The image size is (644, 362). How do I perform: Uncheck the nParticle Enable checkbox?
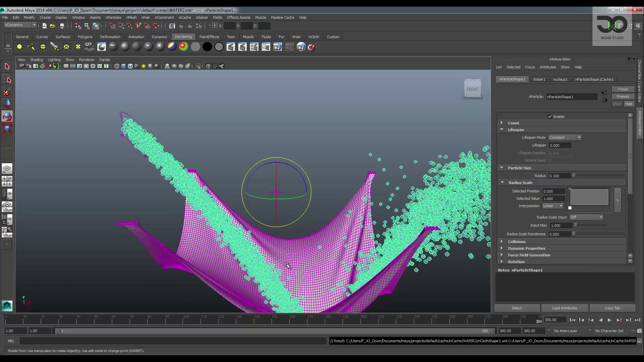click(x=550, y=117)
